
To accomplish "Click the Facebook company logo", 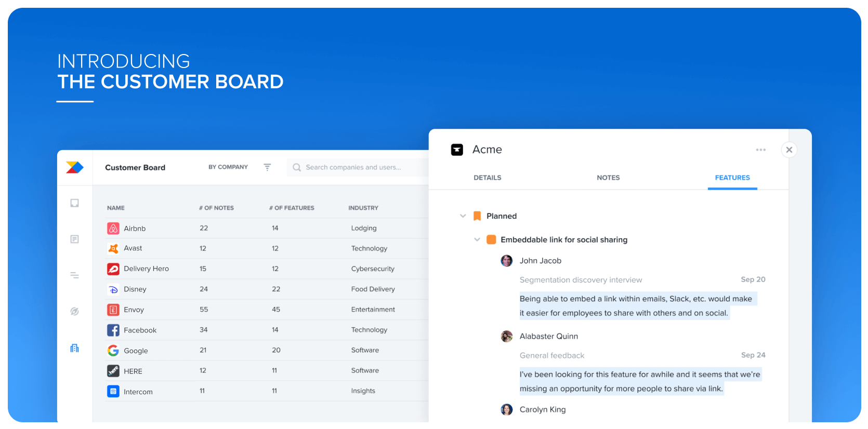I will click(x=113, y=330).
